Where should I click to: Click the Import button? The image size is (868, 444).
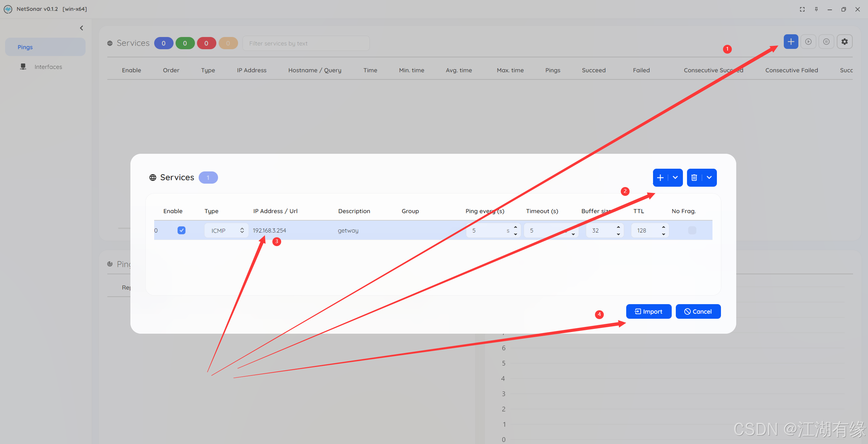pos(649,312)
